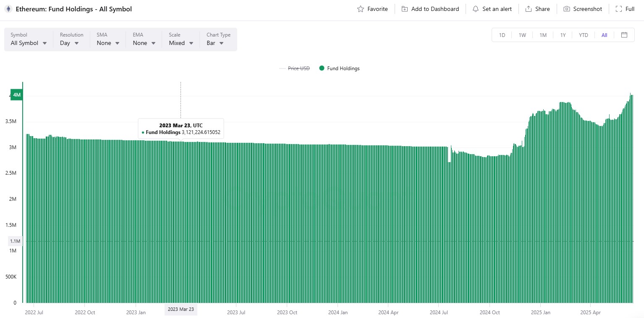Click the Favorite star icon
The height and width of the screenshot is (318, 644).
pos(360,9)
